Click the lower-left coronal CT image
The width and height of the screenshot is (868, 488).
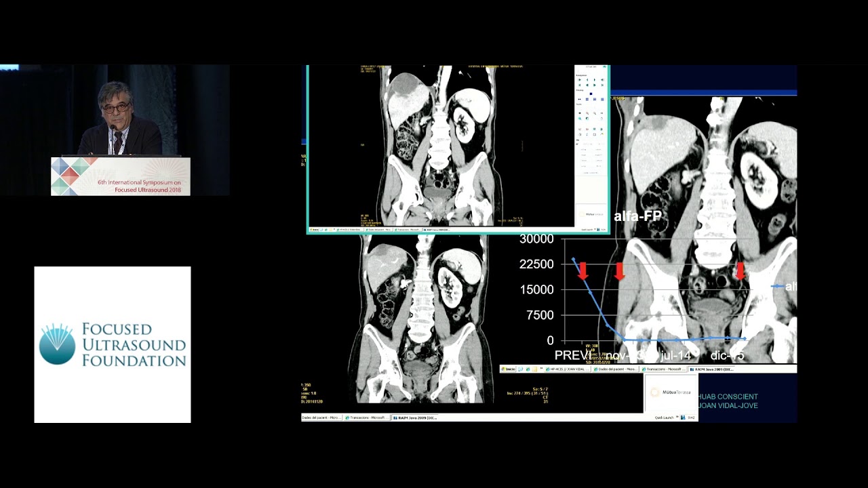click(x=422, y=319)
